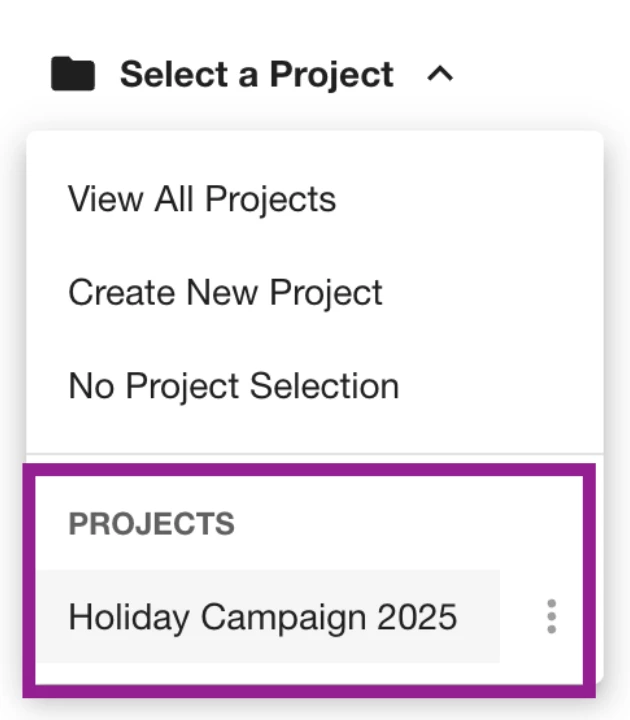630x720 pixels.
Task: Click the vertical ellipsis in the project row
Action: 551,617
